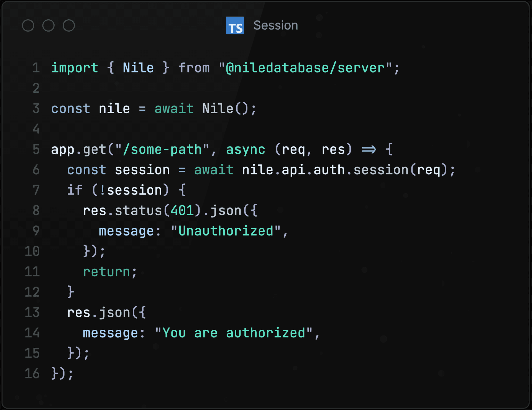The image size is (532, 410).
Task: Click the leftmost traffic light circle
Action: [x=28, y=25]
